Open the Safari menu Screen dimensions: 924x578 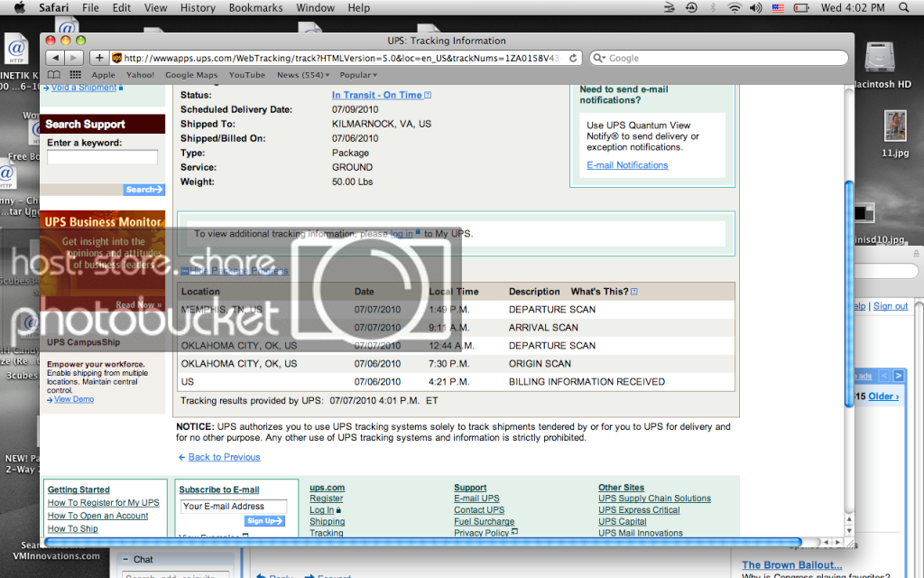coord(53,7)
